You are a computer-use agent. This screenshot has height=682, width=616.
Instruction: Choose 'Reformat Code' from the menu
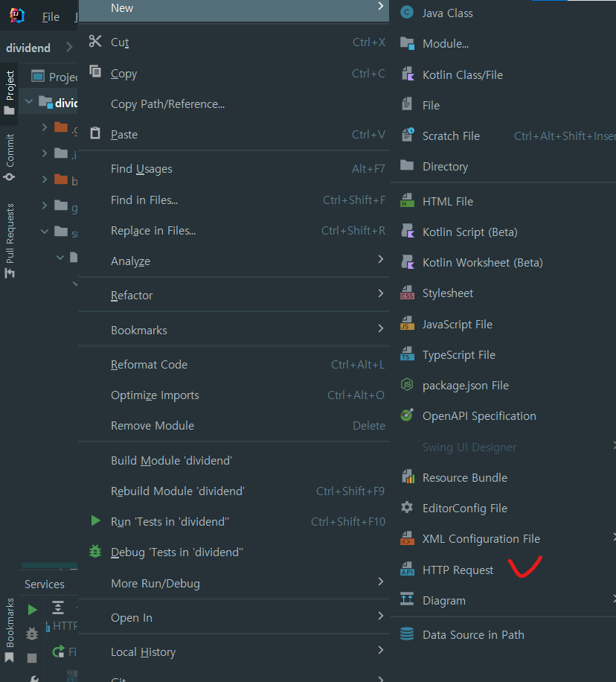tap(148, 364)
